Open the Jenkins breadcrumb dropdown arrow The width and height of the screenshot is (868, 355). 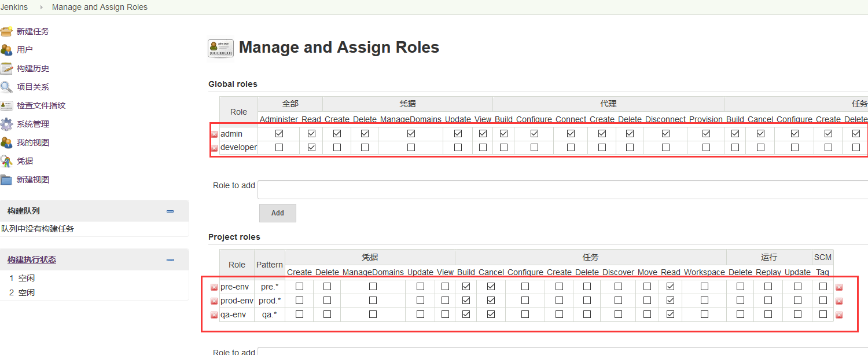41,8
